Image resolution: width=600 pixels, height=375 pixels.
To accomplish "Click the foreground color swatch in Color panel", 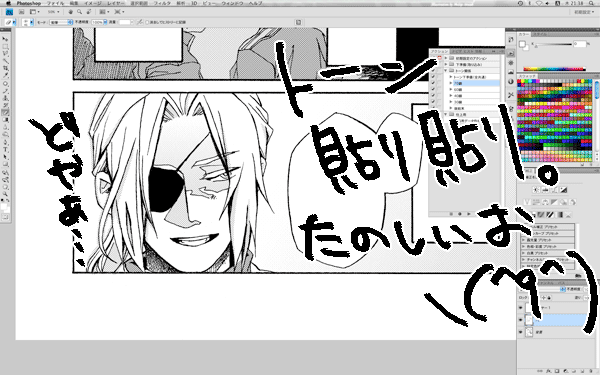I will coord(522,44).
